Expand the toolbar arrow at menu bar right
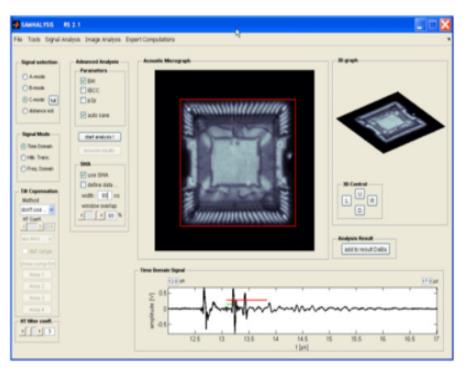The height and width of the screenshot is (376, 466). pyautogui.click(x=449, y=39)
